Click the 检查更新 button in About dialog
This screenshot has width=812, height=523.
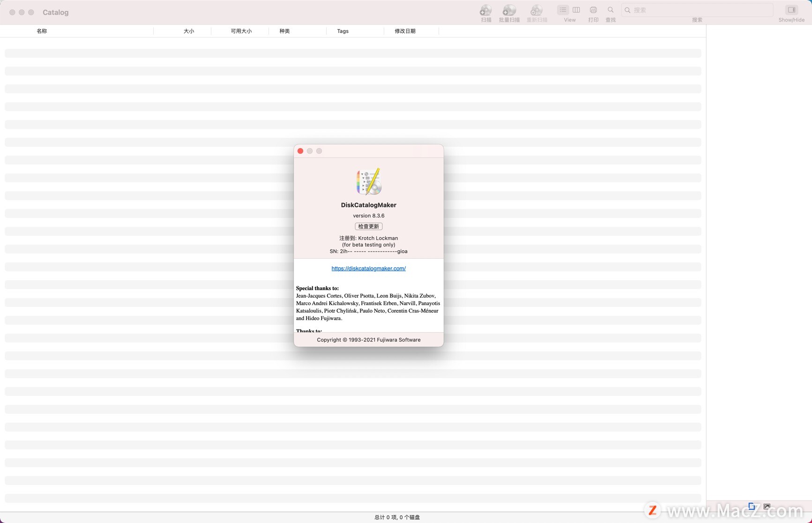tap(369, 226)
